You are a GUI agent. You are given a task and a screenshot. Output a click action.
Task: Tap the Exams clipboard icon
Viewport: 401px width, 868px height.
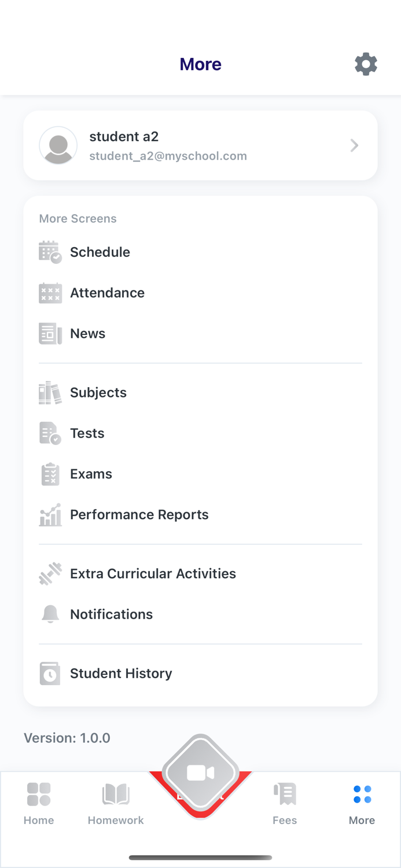click(x=50, y=474)
